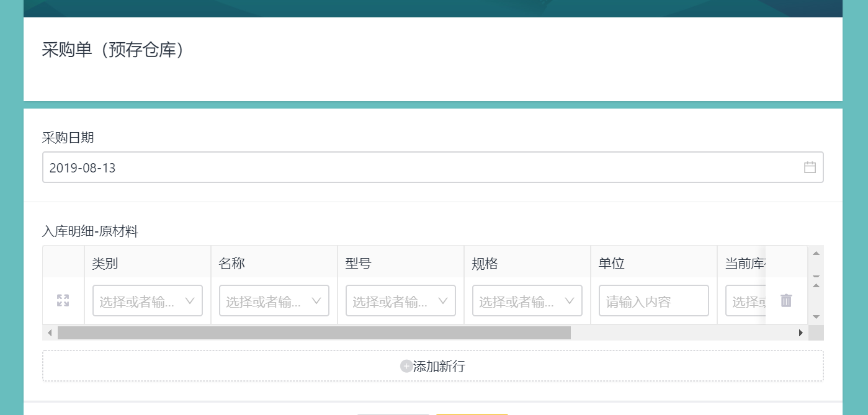Click the 单位 column header
The height and width of the screenshot is (415, 868).
[612, 263]
